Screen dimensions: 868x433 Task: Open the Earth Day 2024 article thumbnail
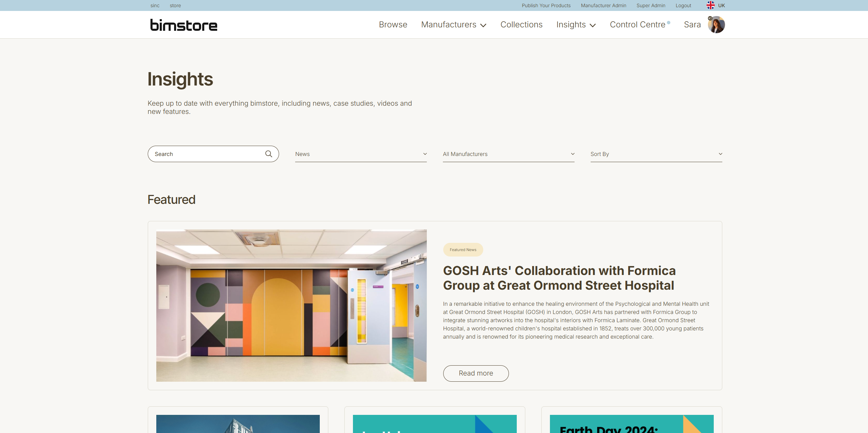point(631,424)
